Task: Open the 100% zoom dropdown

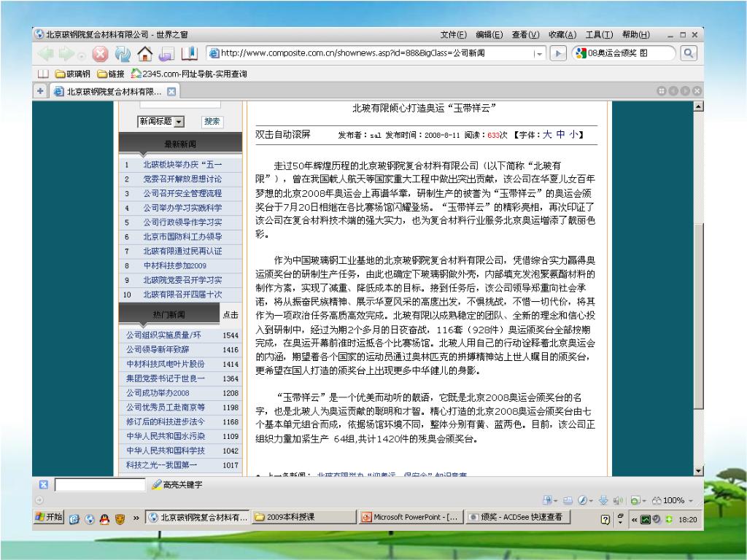Action: [690, 501]
